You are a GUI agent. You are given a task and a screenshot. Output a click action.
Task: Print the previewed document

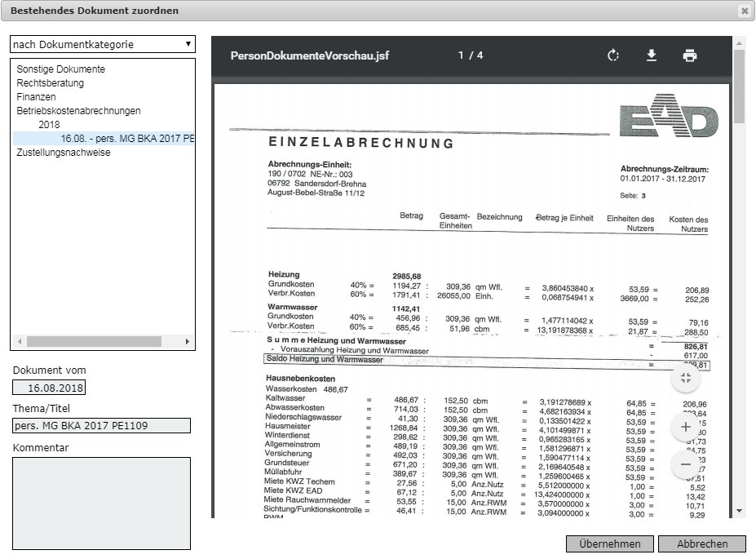690,55
